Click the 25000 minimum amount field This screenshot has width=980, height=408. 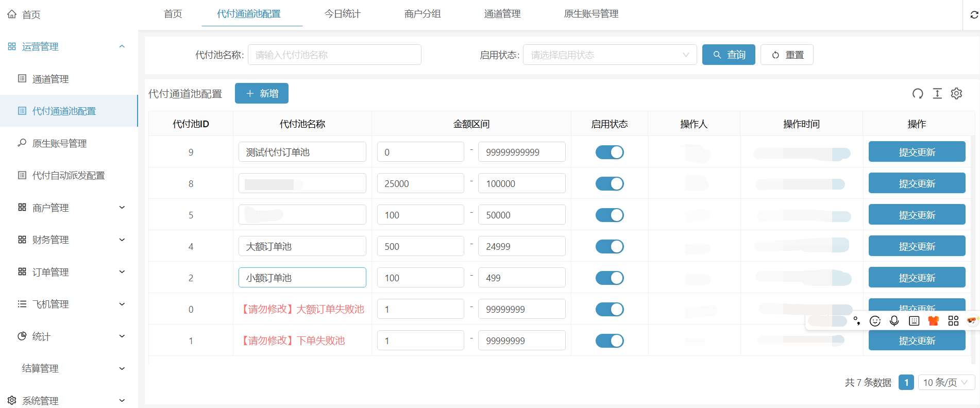(x=420, y=183)
